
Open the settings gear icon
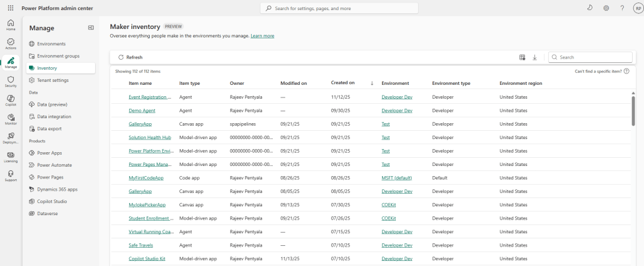click(606, 8)
